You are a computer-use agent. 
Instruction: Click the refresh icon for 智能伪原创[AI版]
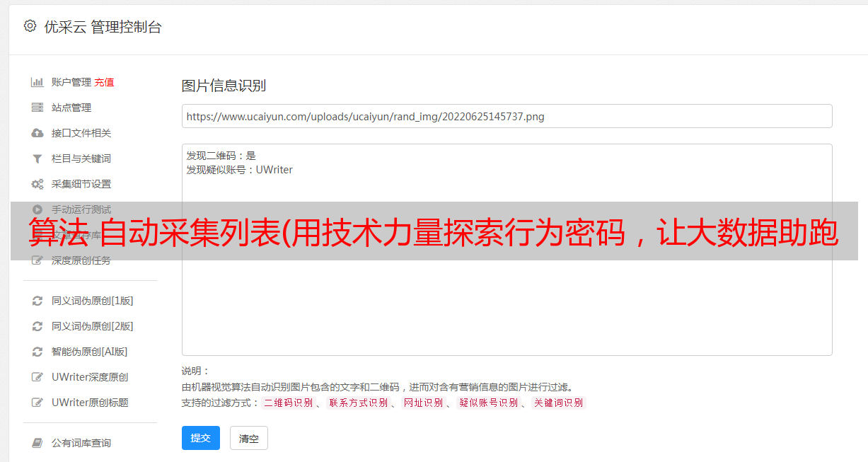tap(37, 352)
